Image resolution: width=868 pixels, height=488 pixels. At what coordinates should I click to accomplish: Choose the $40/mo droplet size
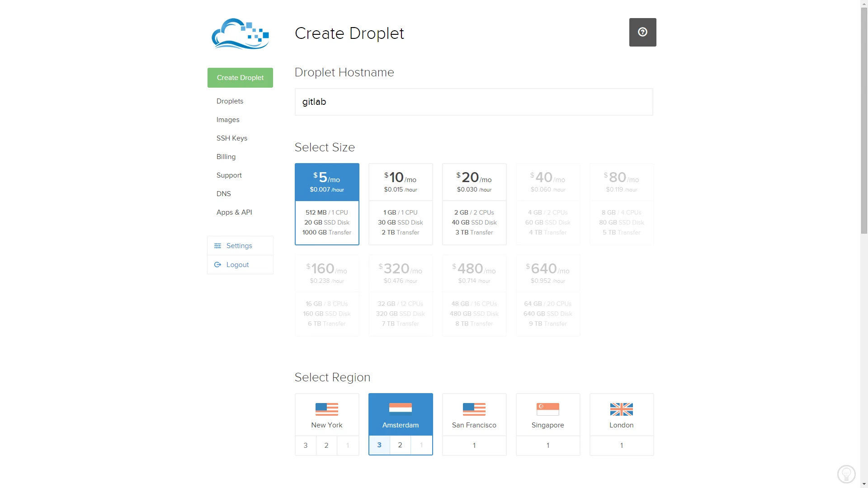pyautogui.click(x=548, y=204)
